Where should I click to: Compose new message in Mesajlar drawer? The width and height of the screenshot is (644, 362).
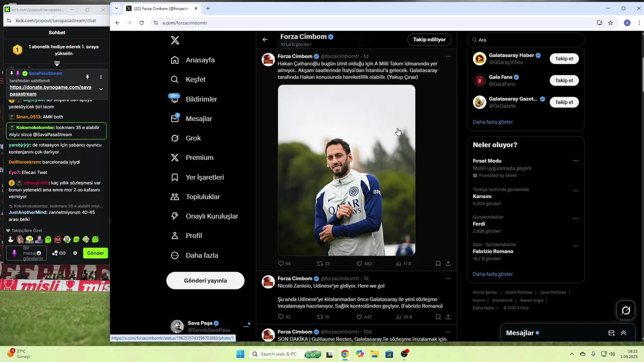611,333
